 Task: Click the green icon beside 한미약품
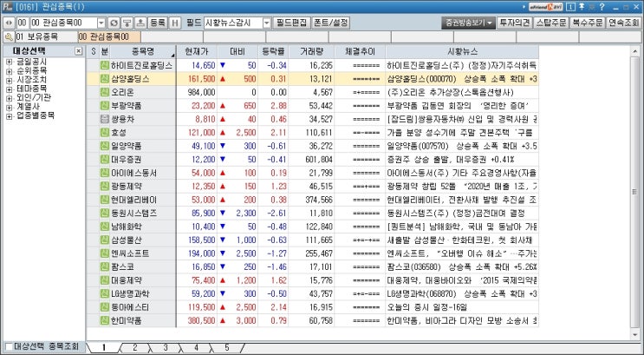tap(104, 320)
